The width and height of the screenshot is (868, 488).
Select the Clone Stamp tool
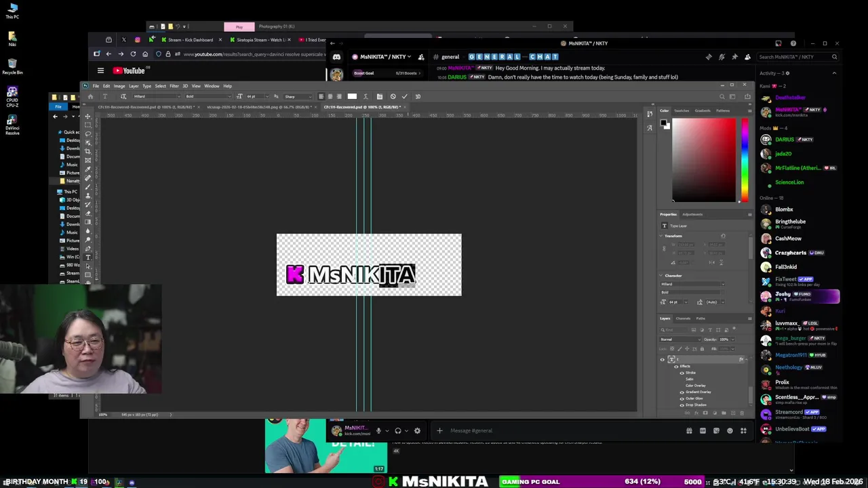pos(87,195)
